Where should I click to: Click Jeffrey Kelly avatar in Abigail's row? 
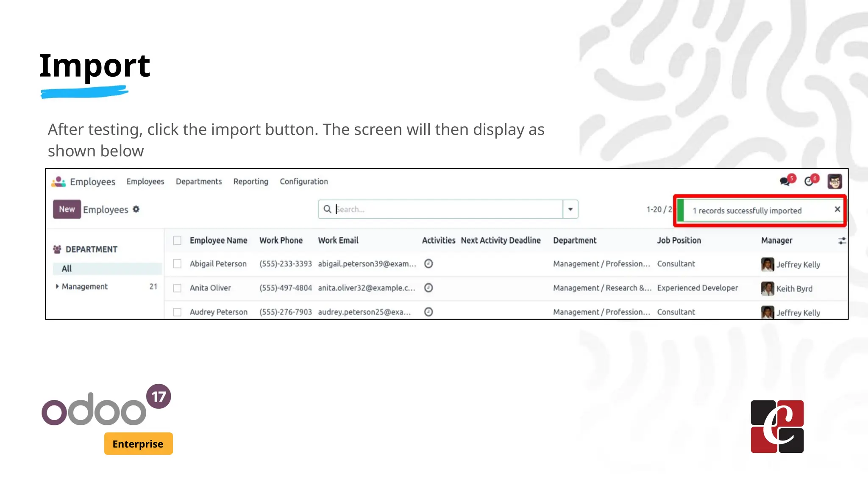coord(767,264)
